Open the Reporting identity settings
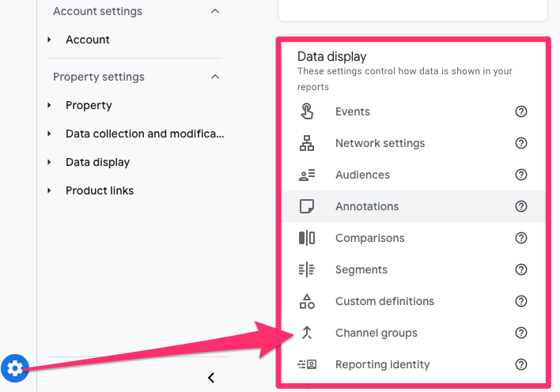 click(x=382, y=364)
